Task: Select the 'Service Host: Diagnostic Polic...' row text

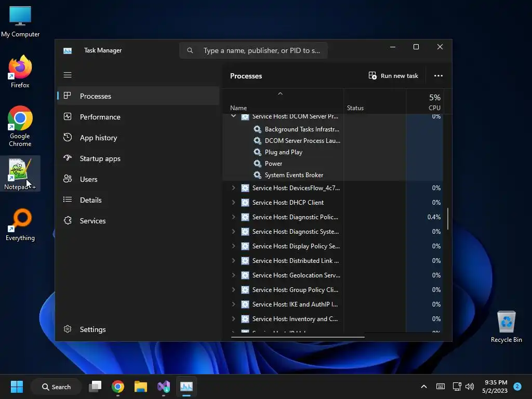Action: click(x=295, y=217)
